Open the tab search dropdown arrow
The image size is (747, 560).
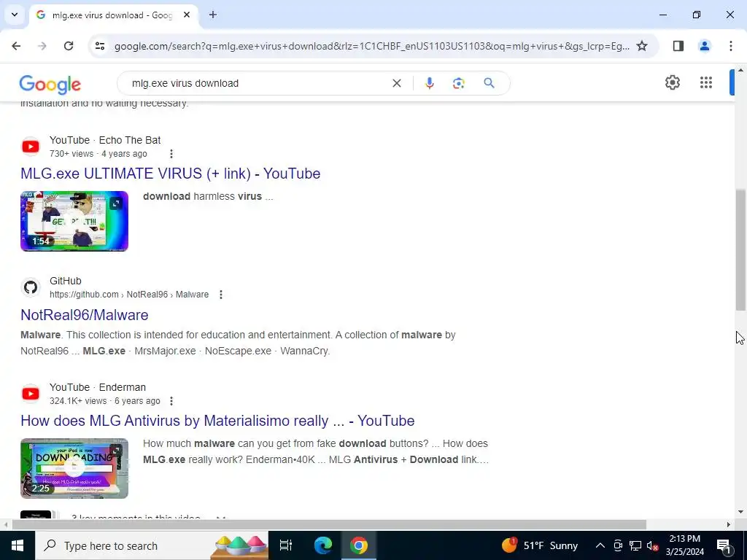pyautogui.click(x=15, y=15)
